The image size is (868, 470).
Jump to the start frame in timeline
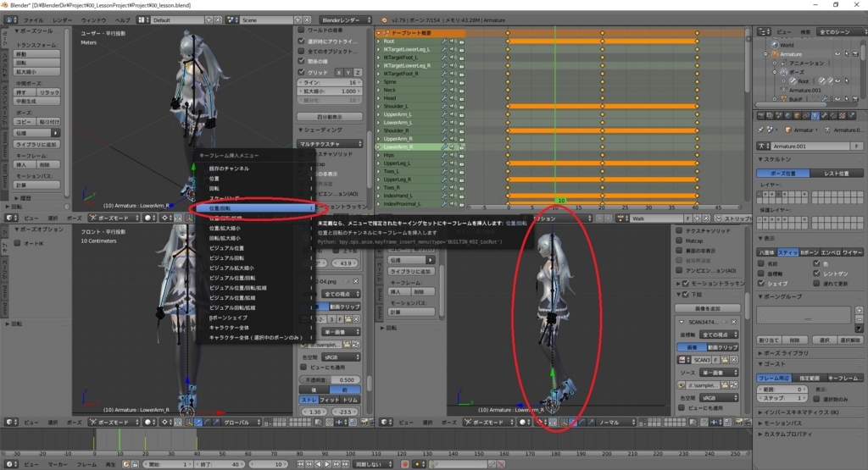point(301,464)
